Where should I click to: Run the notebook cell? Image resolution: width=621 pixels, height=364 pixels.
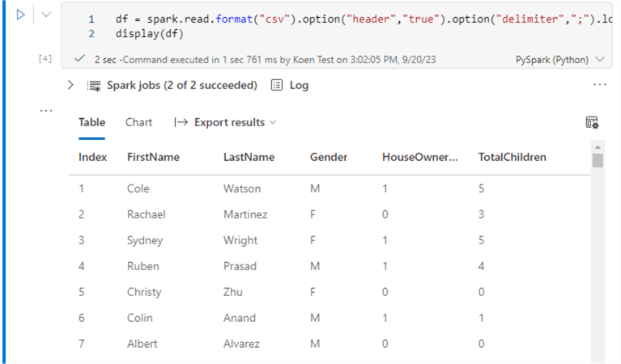coord(21,15)
